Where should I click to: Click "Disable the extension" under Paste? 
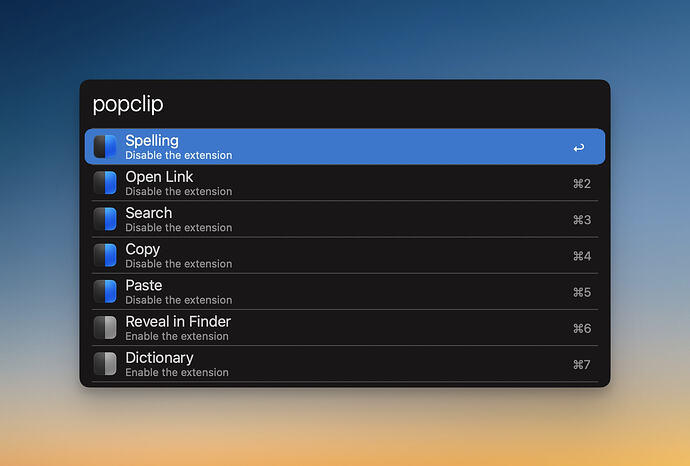click(x=179, y=300)
